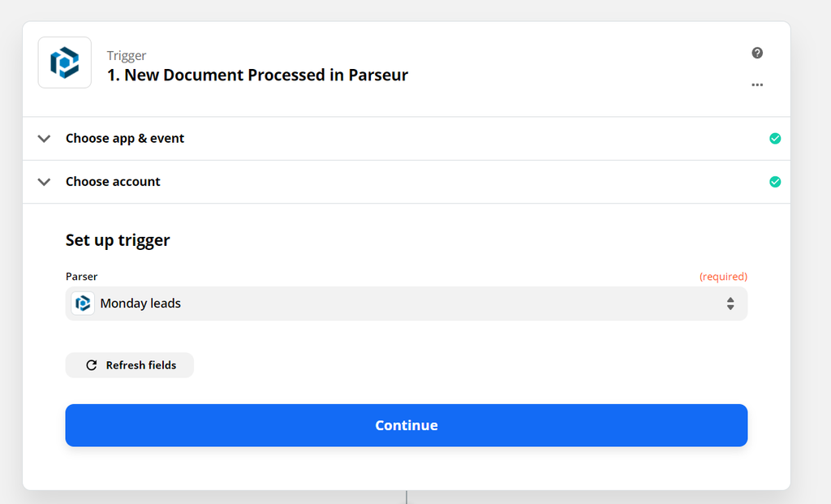The image size is (831, 504).
Task: Open the Parser selection dropdown
Action: click(406, 303)
